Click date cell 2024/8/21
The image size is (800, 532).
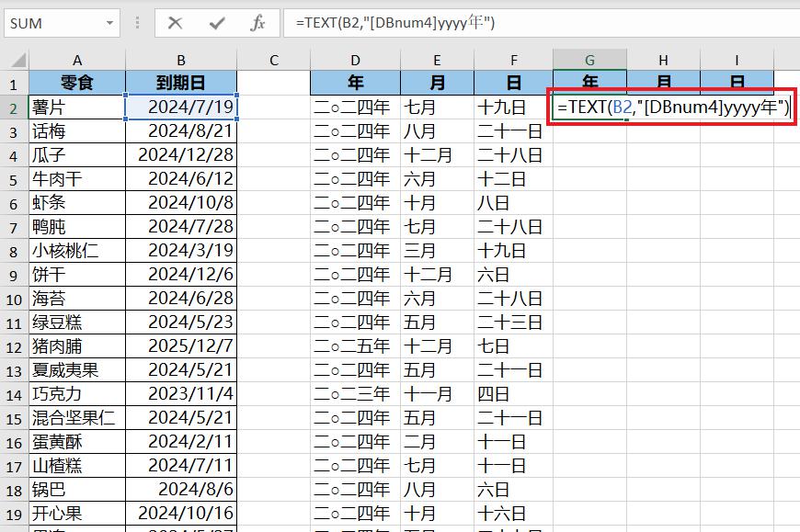click(181, 131)
